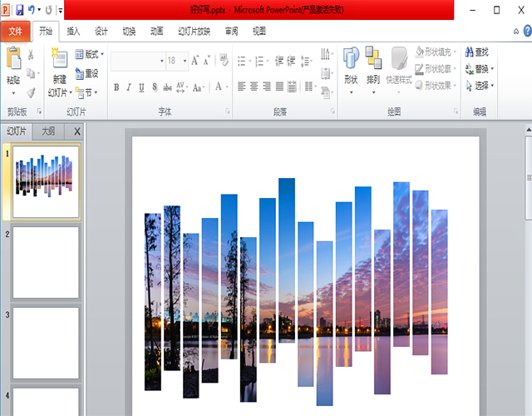This screenshot has width=532, height=416.
Task: Change text direction icon
Action: pyautogui.click(x=327, y=53)
